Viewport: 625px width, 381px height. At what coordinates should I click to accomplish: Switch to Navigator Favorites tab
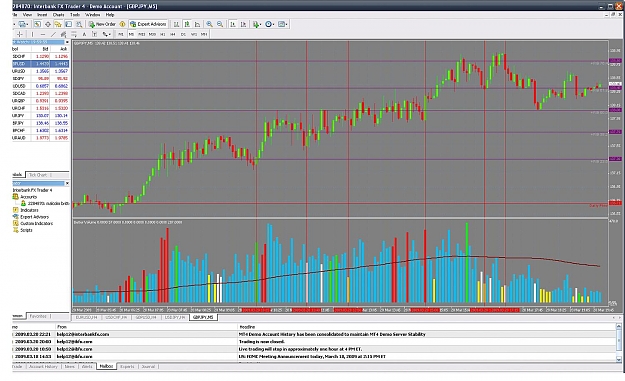point(38,316)
